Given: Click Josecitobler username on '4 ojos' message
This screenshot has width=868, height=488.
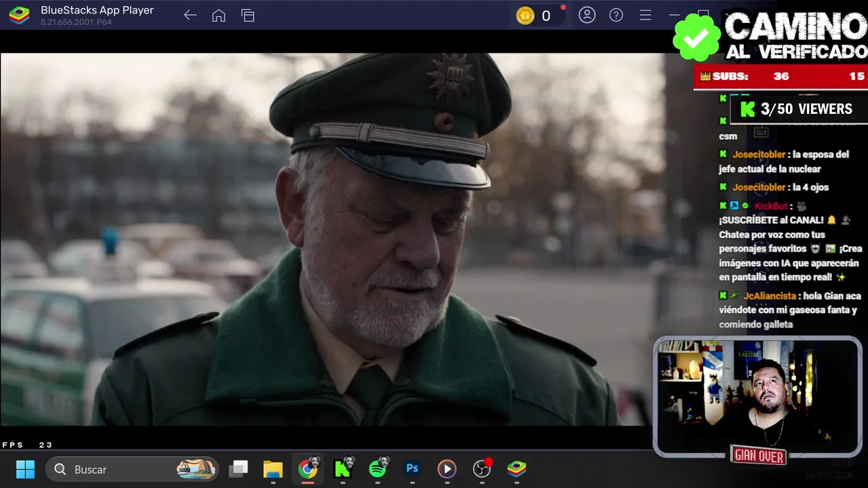Looking at the screenshot, I should coord(759,187).
